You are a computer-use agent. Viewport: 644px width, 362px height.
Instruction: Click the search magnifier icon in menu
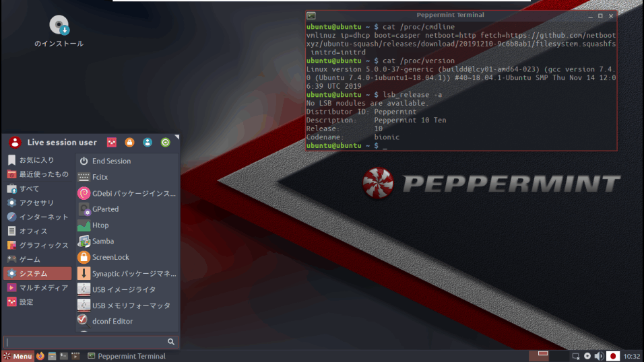(x=171, y=342)
